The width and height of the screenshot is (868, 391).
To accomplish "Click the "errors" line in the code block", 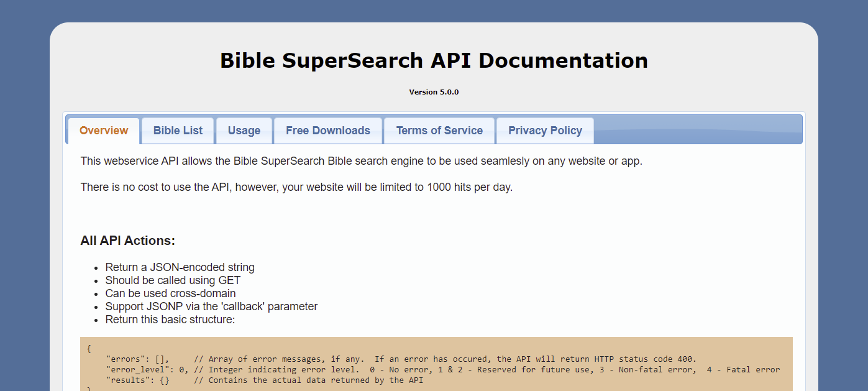I will click(x=401, y=359).
